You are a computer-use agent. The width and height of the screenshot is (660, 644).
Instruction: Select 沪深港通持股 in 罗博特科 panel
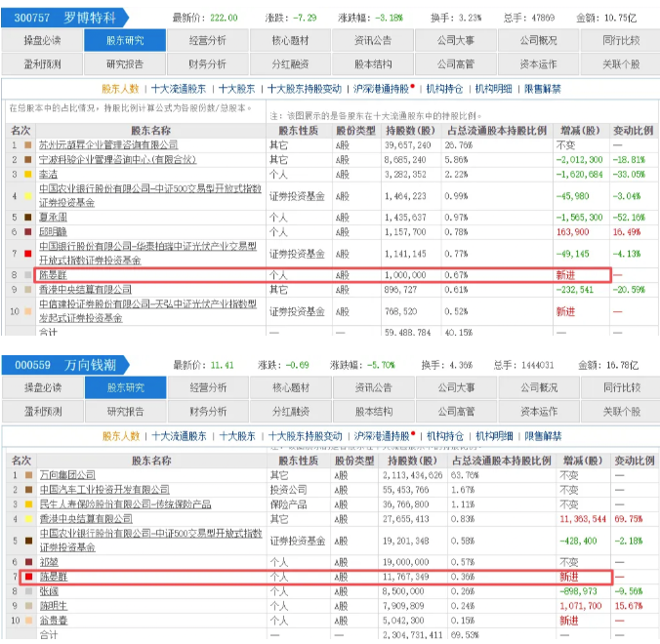pyautogui.click(x=382, y=89)
